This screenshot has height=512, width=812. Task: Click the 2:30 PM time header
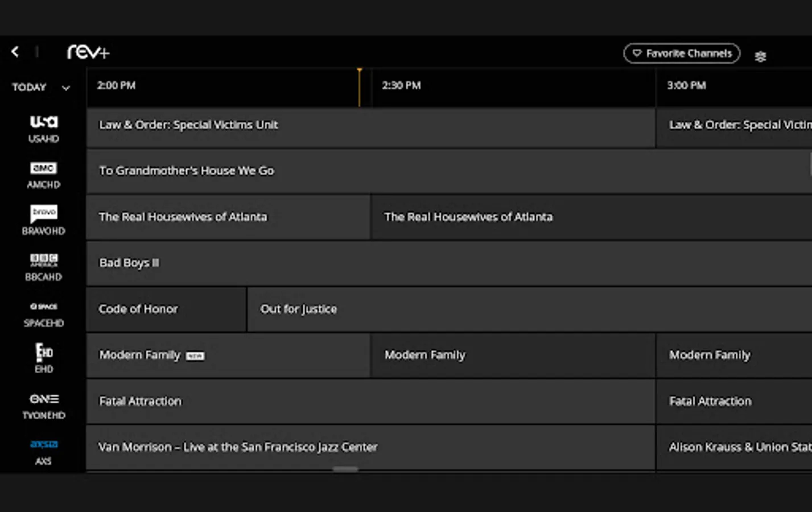(x=401, y=85)
